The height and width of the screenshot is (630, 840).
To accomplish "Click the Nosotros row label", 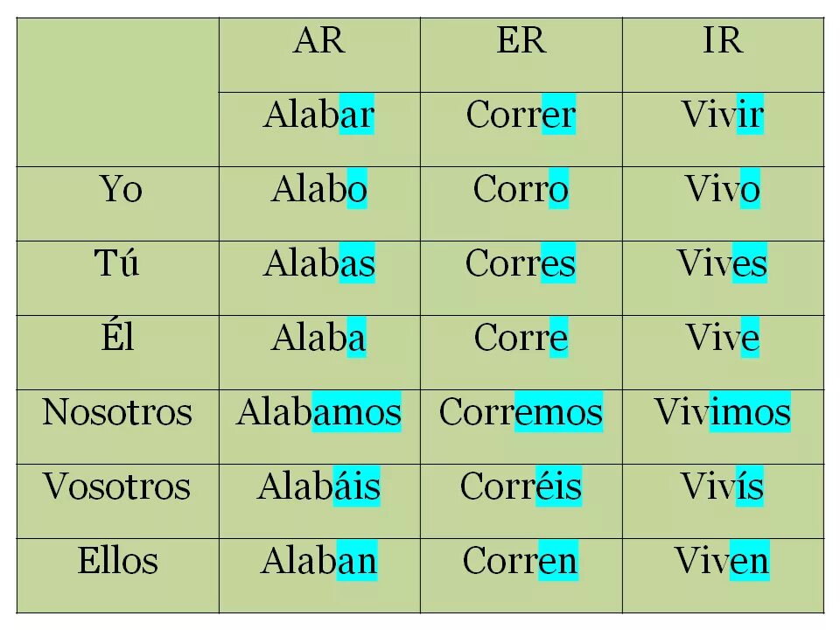I will pos(117,412).
